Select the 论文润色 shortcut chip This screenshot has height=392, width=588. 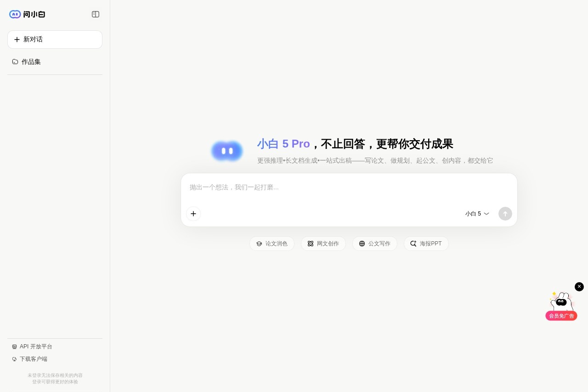click(272, 244)
